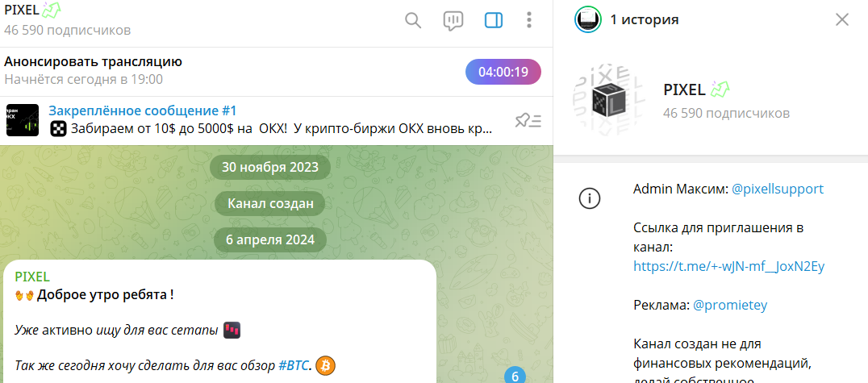Click the green chart emoji next to sidebar PIXEL name
The image size is (868, 383).
(x=720, y=89)
